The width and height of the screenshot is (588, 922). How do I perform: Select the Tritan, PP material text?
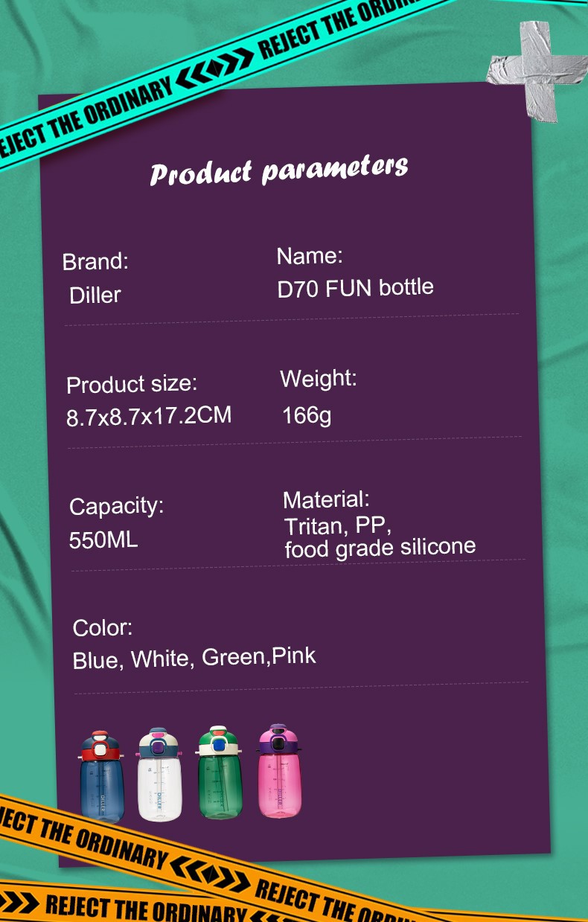[338, 526]
